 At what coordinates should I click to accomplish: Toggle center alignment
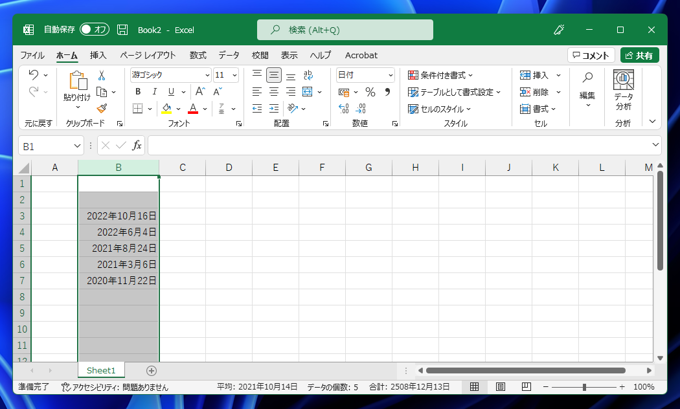click(274, 92)
